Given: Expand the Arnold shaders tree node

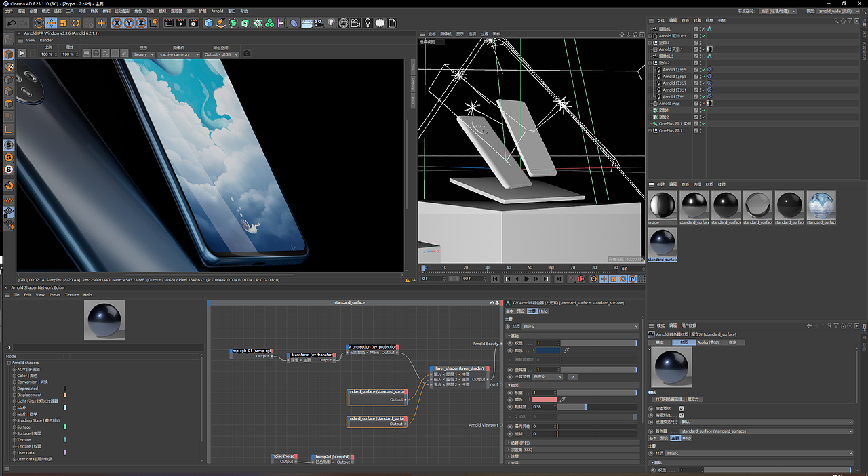Looking at the screenshot, I should 9,363.
